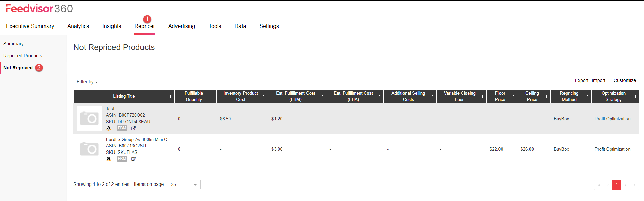
Task: Sort by Ceiling Price column
Action: tap(546, 96)
